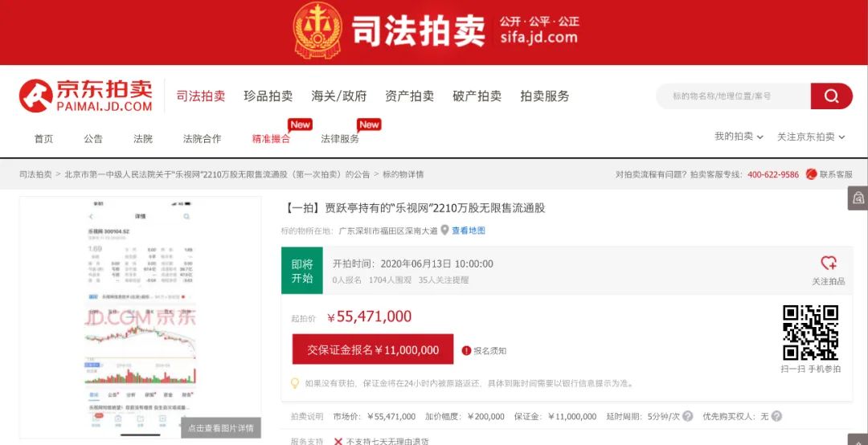Click the 联系客服 link
The width and height of the screenshot is (868, 445).
[x=836, y=174]
